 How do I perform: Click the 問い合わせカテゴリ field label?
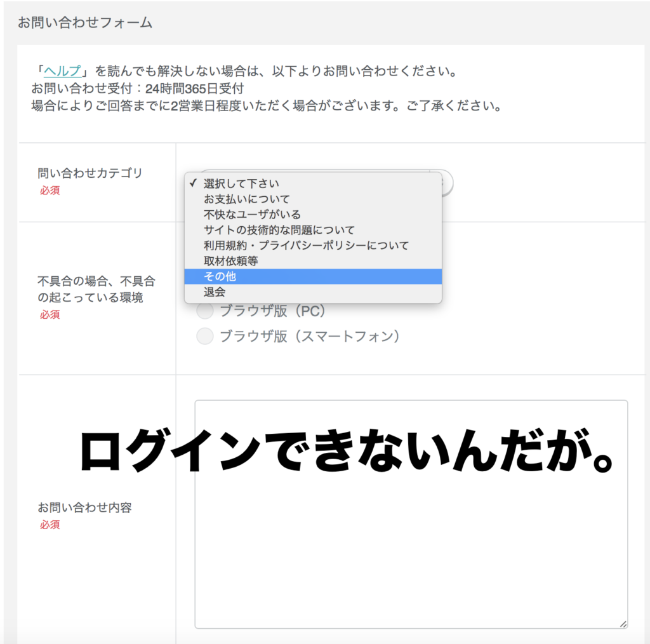(x=90, y=173)
